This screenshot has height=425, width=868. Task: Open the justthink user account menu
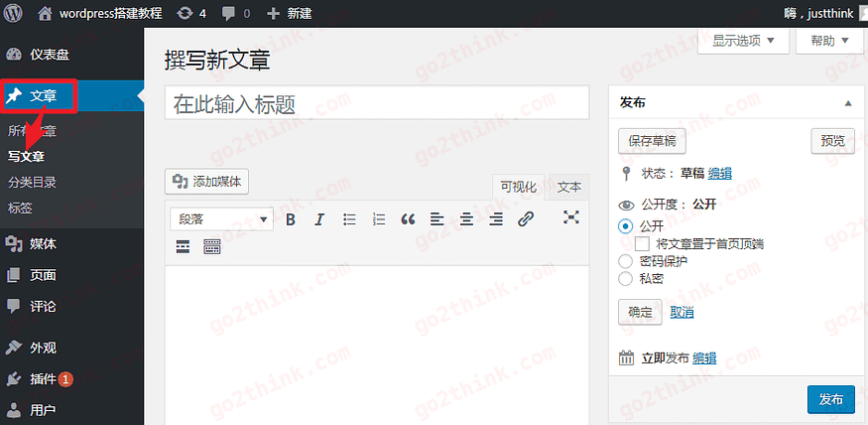point(823,13)
